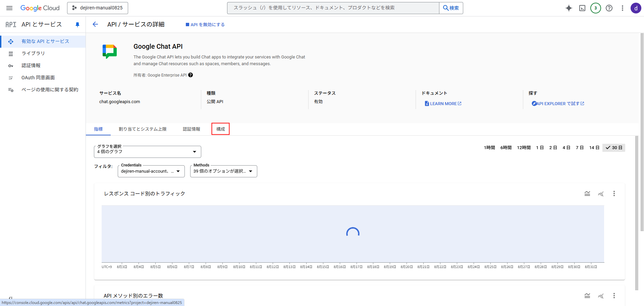
Task: Click the back arrow beside API details title
Action: point(95,24)
